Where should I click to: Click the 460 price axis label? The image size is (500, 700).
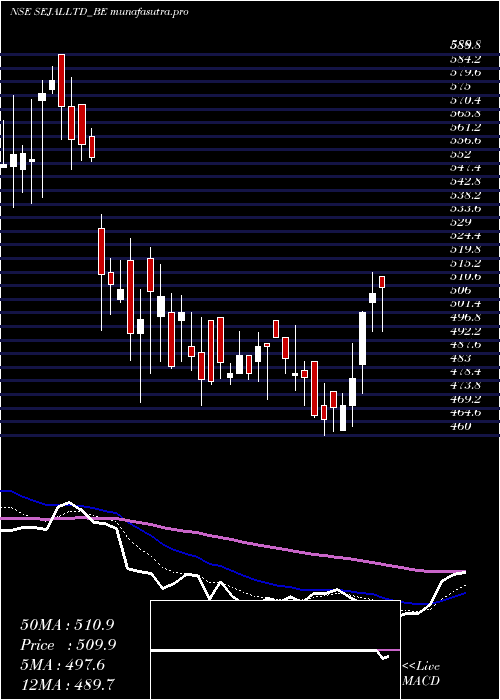(x=461, y=426)
